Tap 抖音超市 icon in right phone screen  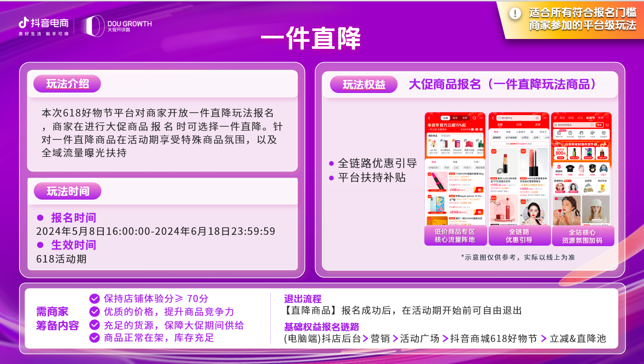(604, 134)
